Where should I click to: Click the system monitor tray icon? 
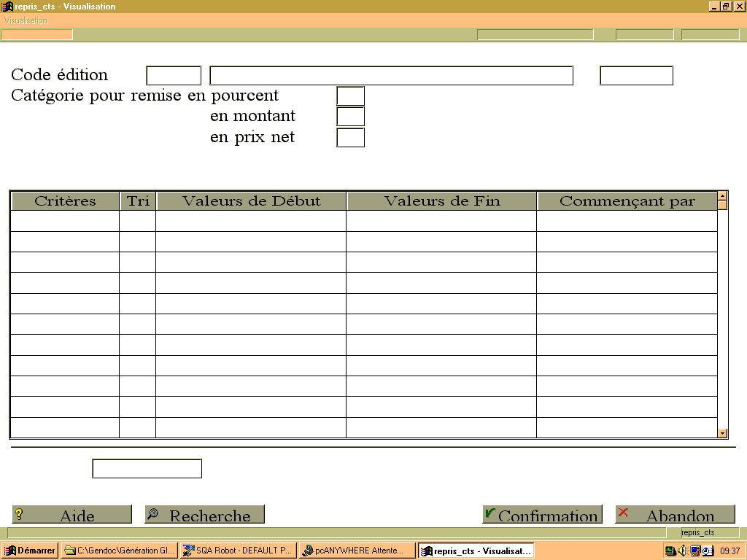671,551
